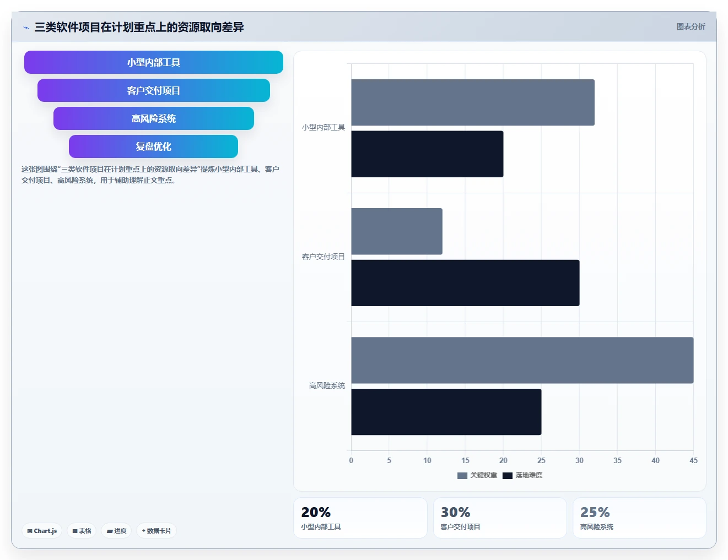Click the x-axis tick label 0
The height and width of the screenshot is (560, 728).
(351, 460)
